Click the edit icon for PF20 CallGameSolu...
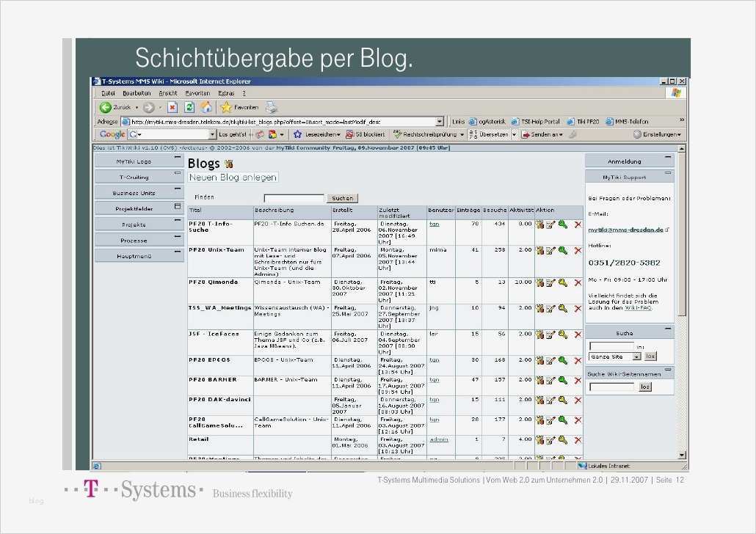This screenshot has width=756, height=534. pos(550,421)
